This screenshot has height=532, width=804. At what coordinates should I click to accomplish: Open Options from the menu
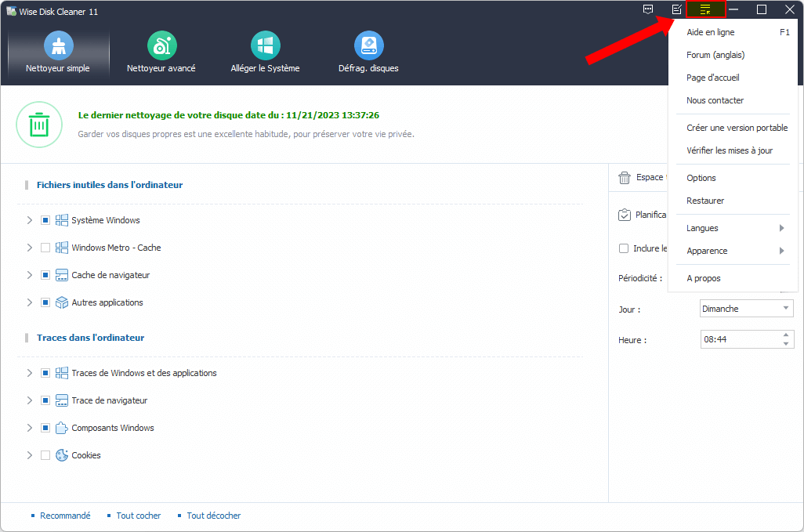(x=733, y=179)
